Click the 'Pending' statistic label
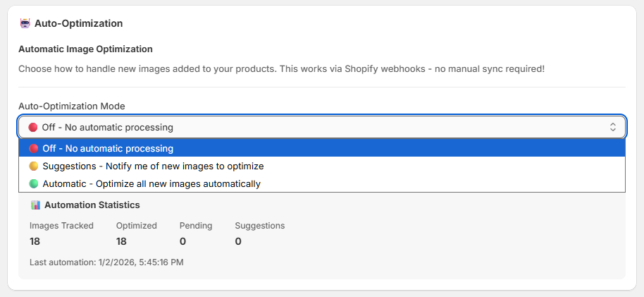 [196, 226]
